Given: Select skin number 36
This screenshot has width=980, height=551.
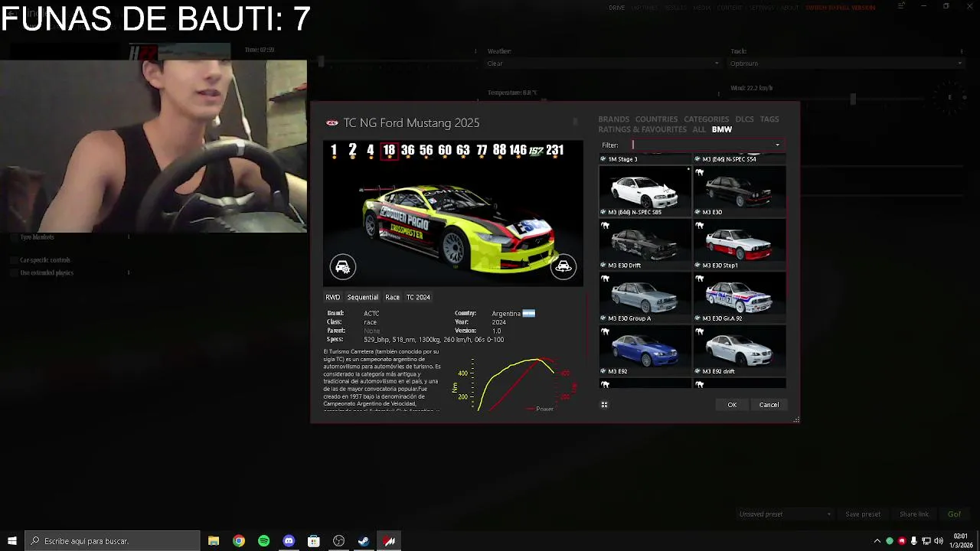Looking at the screenshot, I should tap(407, 150).
